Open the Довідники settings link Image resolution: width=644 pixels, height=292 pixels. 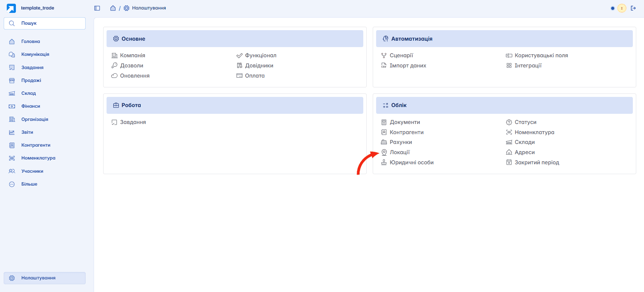[259, 66]
